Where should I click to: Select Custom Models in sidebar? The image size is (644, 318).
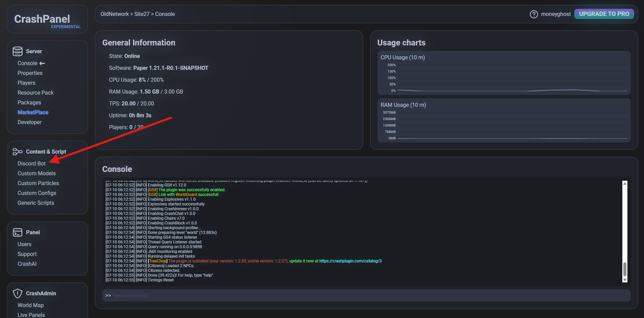click(x=37, y=173)
